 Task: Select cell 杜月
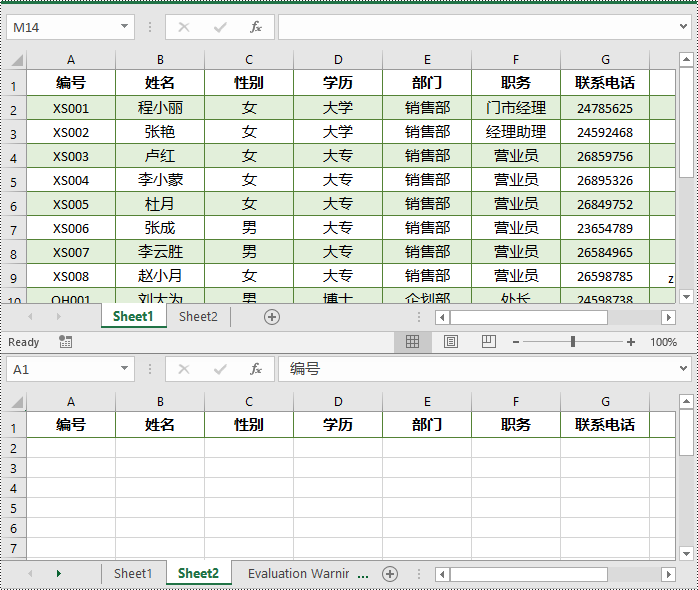coord(160,204)
